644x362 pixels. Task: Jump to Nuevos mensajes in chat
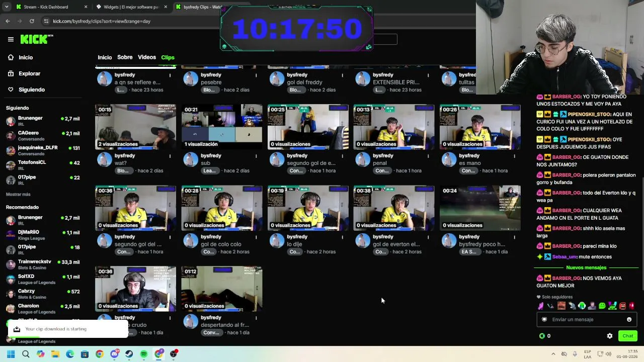[x=586, y=267]
